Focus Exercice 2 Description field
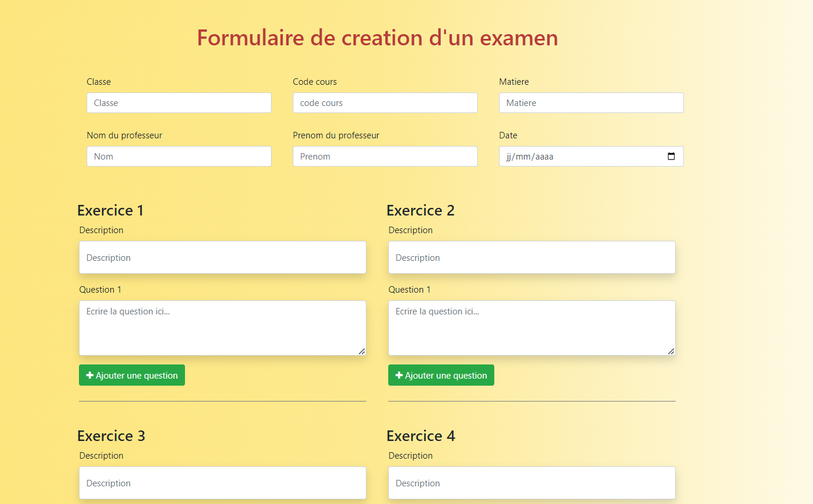Viewport: 813px width, 504px height. point(532,257)
